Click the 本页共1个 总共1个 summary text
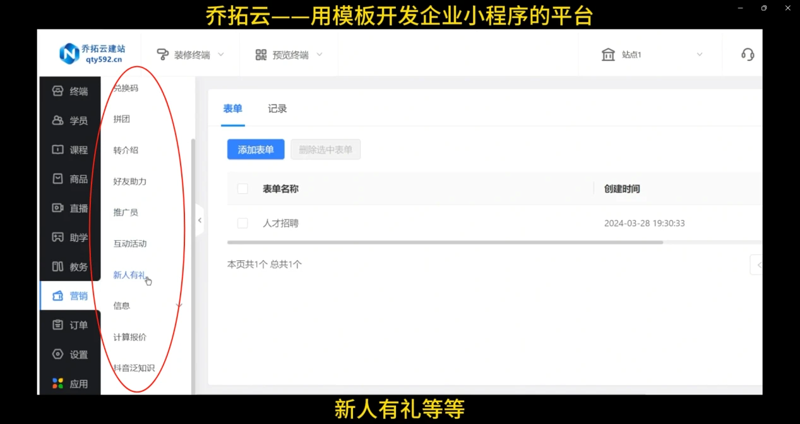The image size is (800, 424). (264, 264)
